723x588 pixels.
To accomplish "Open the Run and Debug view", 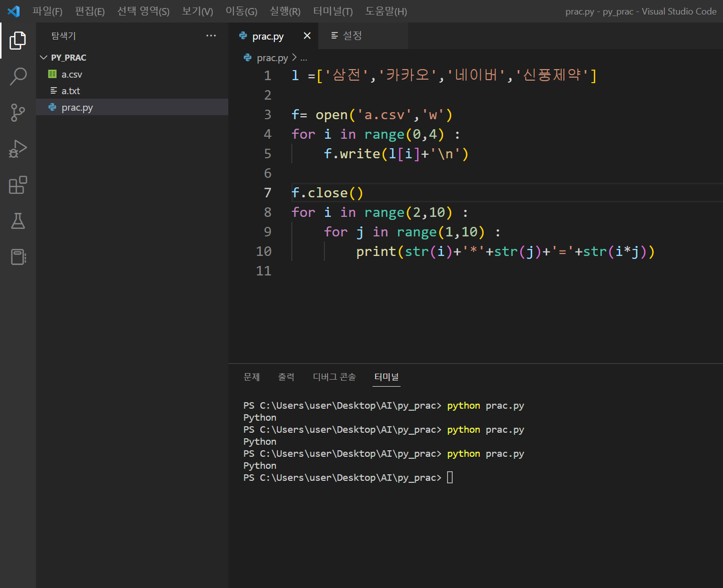I will click(18, 149).
